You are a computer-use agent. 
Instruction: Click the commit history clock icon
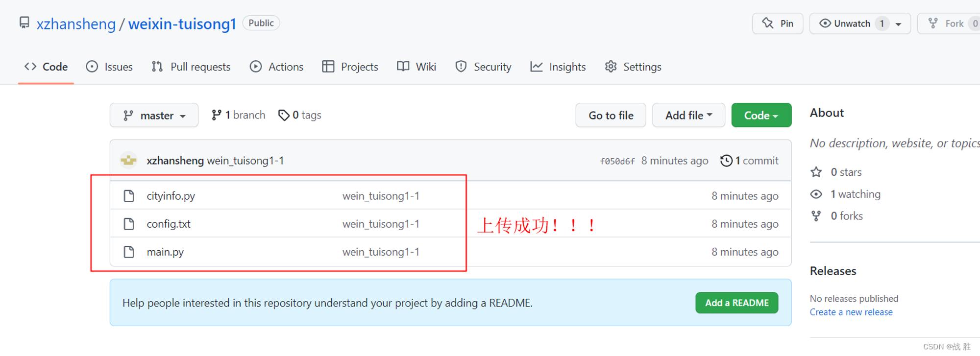point(726,161)
